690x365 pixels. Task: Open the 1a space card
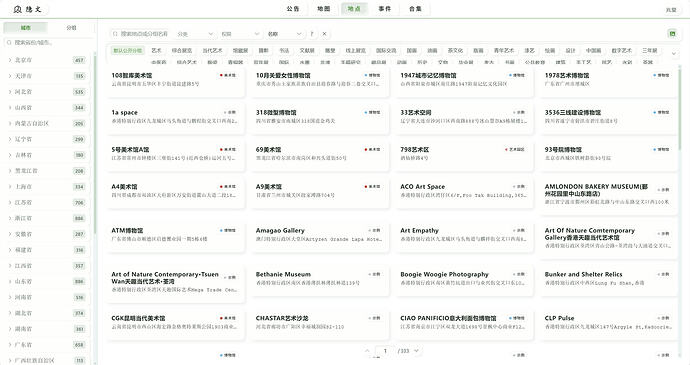(175, 119)
